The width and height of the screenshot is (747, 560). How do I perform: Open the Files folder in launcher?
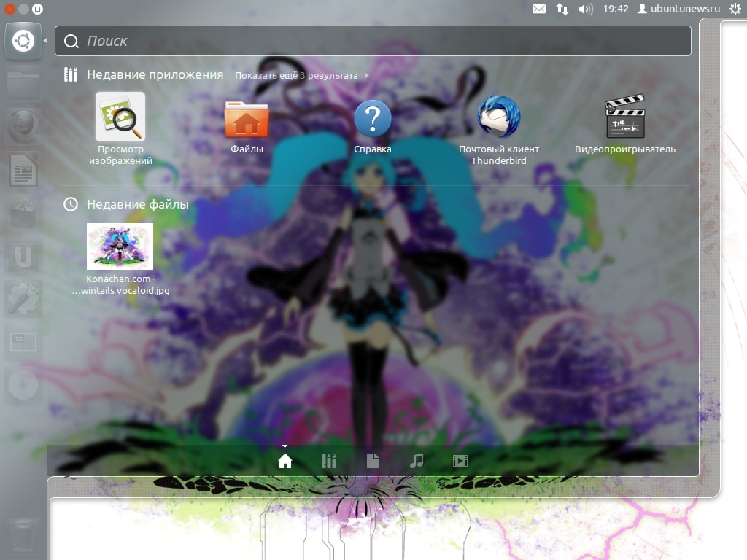(x=23, y=85)
